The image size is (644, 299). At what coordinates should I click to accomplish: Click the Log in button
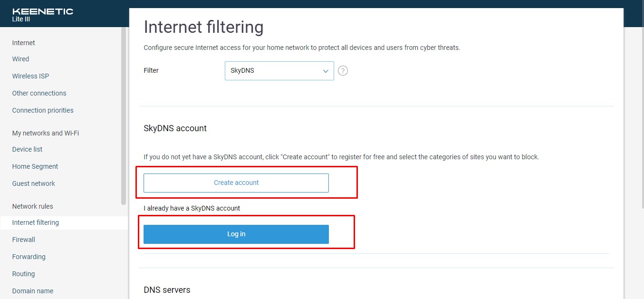(236, 234)
